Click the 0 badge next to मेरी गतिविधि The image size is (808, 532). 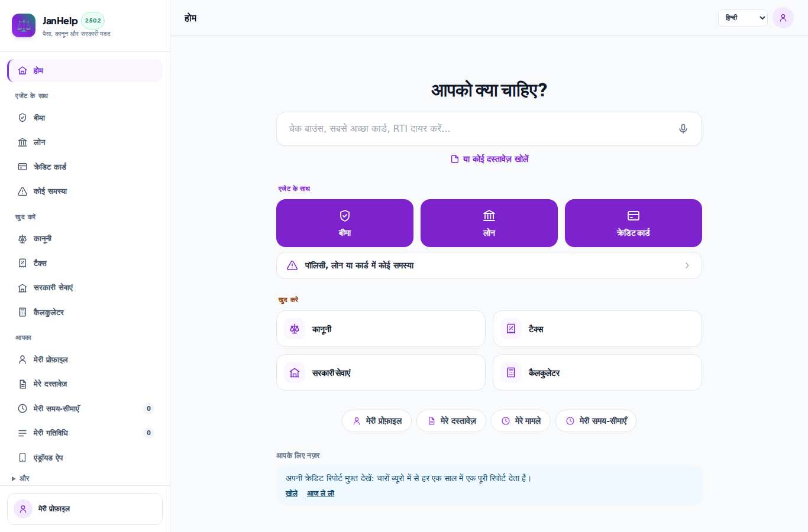click(148, 433)
